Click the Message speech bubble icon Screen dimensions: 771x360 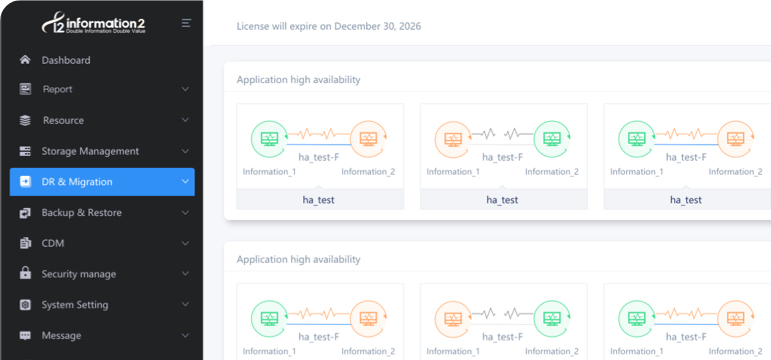pos(25,335)
